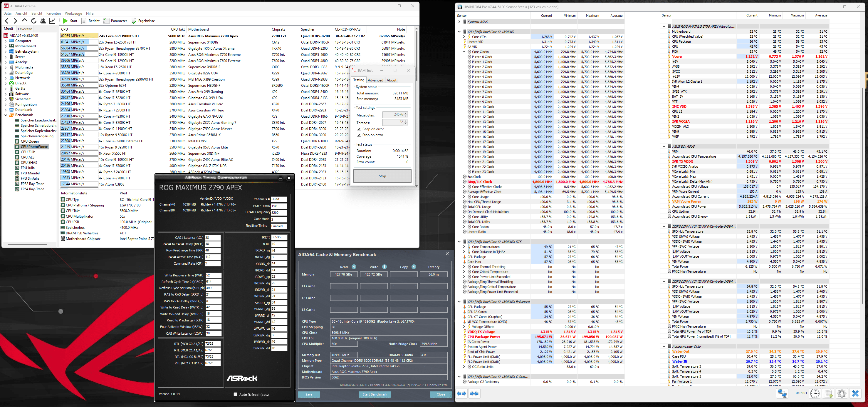
Task: Select Speicherverzögerung benchmark in tree
Action: (x=37, y=136)
